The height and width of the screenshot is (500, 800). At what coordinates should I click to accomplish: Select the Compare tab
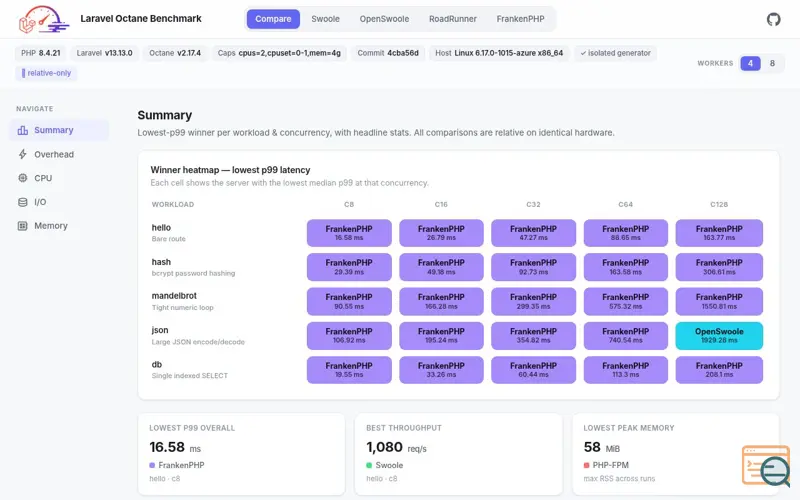[x=273, y=19]
